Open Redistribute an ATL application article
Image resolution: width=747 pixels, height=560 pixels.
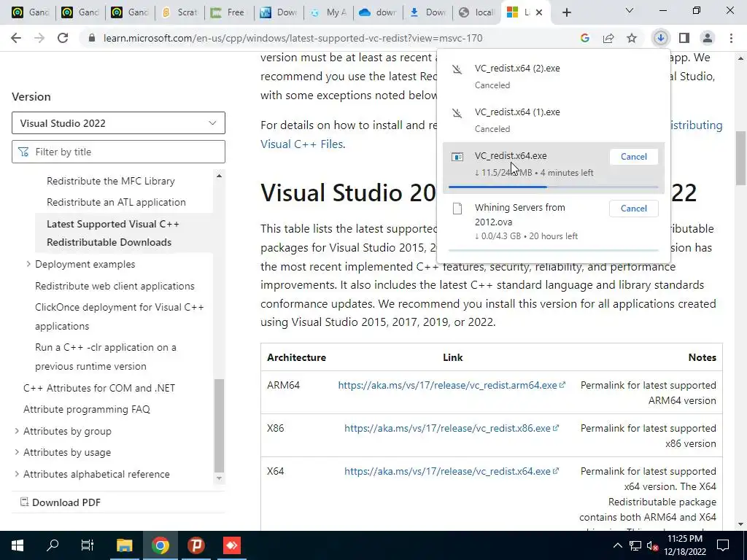pyautogui.click(x=116, y=202)
